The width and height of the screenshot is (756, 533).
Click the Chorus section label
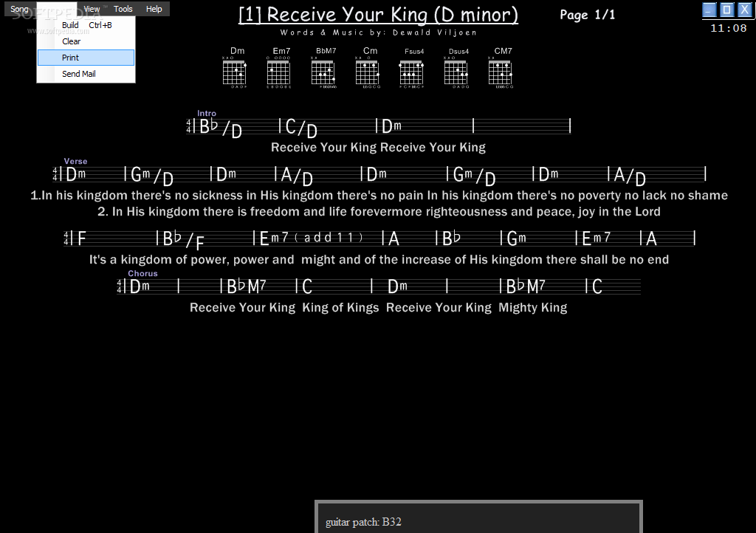(142, 273)
